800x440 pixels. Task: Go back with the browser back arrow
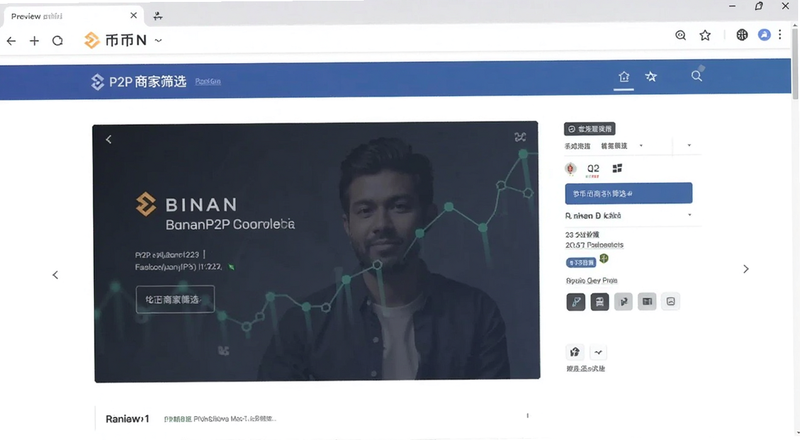click(x=11, y=41)
